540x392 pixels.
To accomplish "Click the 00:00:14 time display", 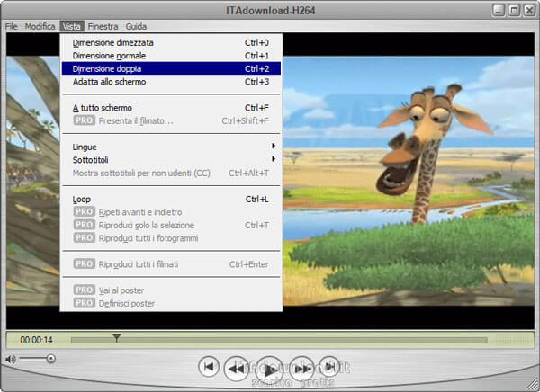I will pos(37,341).
